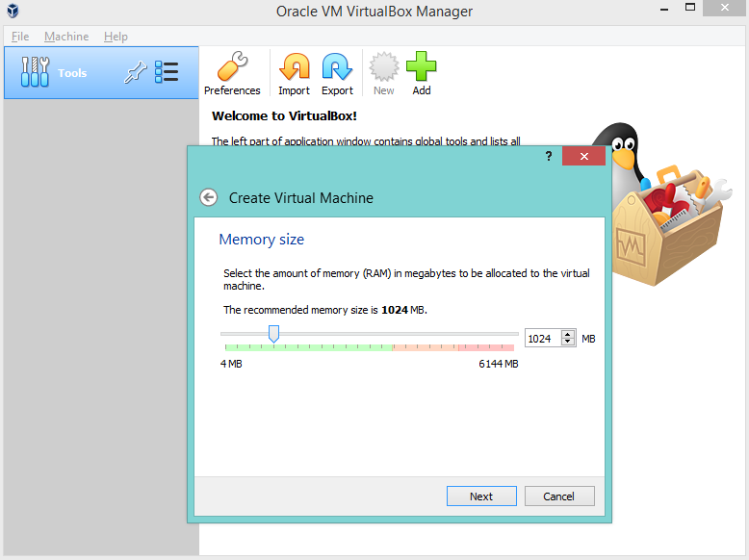Click the question mark help icon

549,156
